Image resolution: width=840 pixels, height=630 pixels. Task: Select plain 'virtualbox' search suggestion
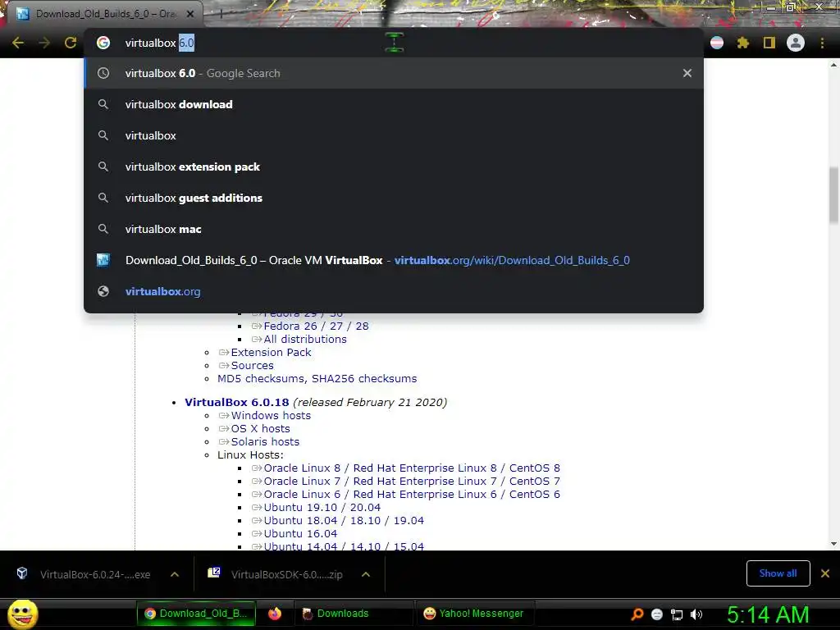click(394, 135)
